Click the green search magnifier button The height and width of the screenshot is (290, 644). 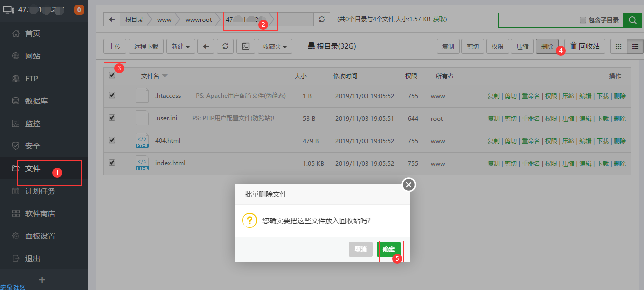point(632,20)
